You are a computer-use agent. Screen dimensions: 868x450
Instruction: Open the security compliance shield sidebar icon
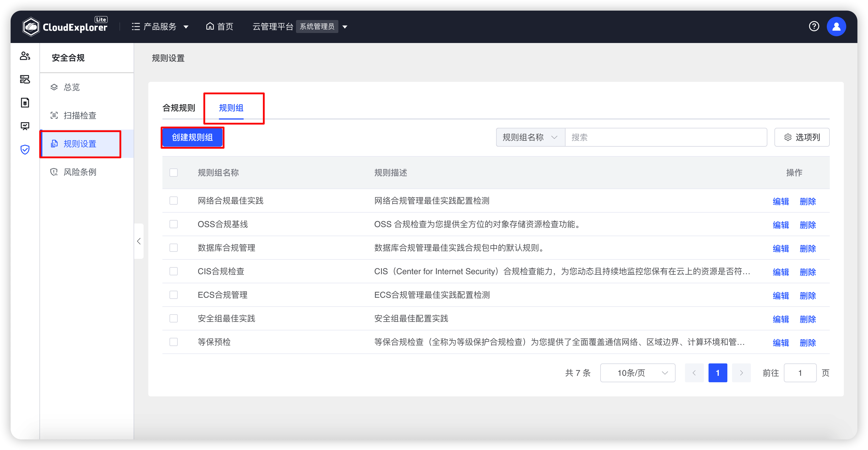(25, 149)
